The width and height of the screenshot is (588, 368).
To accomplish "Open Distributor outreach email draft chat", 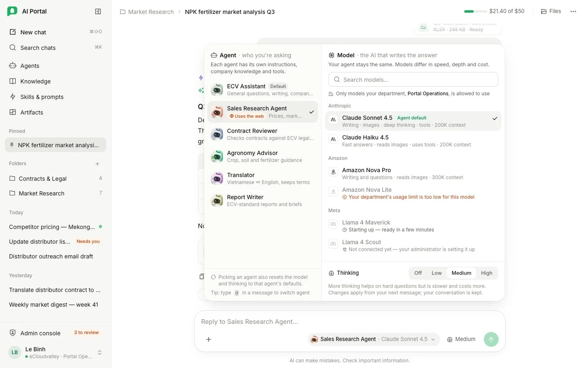I will click(x=56, y=256).
